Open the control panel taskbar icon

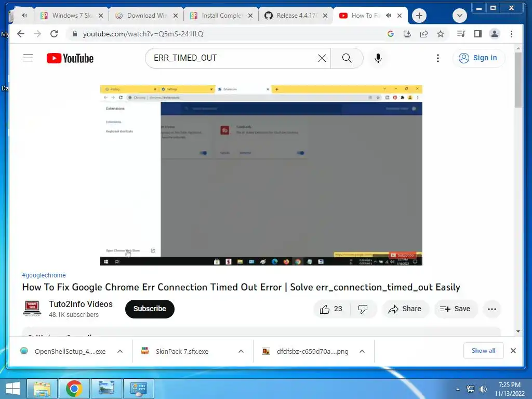point(138,389)
